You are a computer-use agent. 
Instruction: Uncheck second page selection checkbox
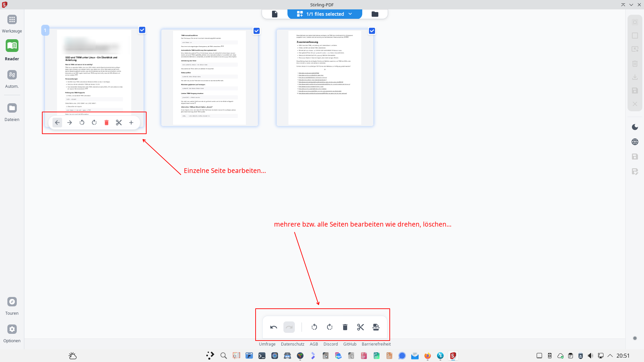257,31
